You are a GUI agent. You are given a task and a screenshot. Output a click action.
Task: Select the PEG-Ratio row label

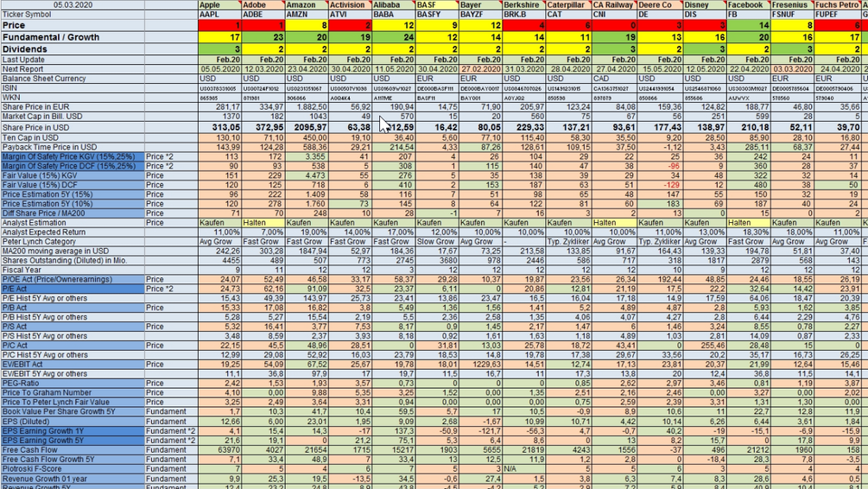point(21,384)
